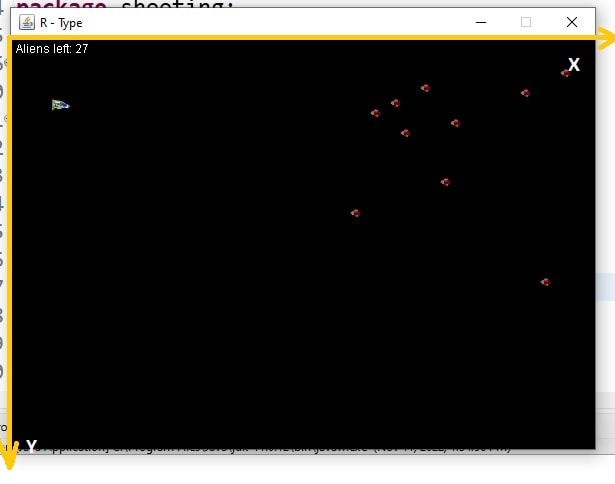Click the topmost alien near the X label
The image size is (615, 484).
(x=565, y=73)
